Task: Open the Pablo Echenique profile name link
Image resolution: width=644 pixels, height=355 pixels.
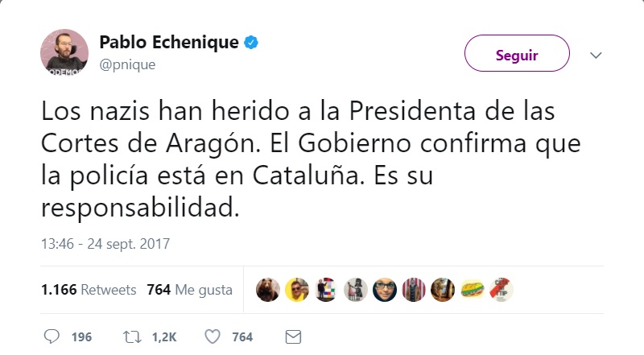Action: [x=168, y=43]
